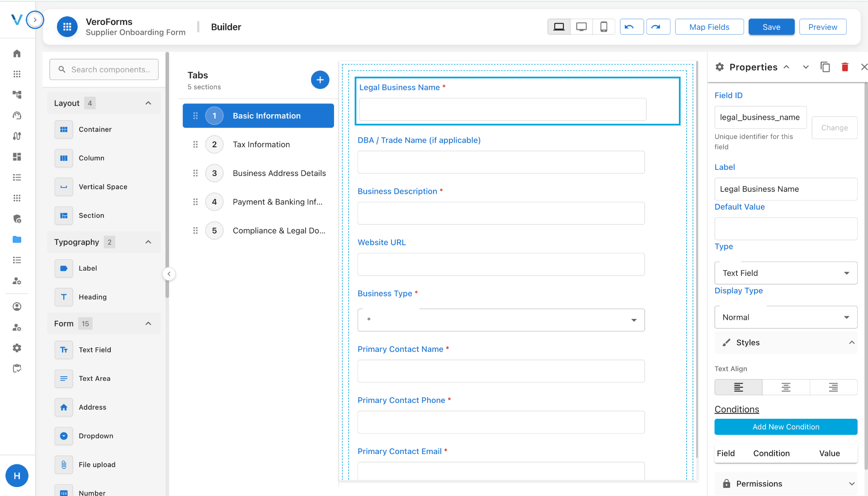Screen dimensions: 868x496
Task: Duplicate the selected field
Action: 825,67
